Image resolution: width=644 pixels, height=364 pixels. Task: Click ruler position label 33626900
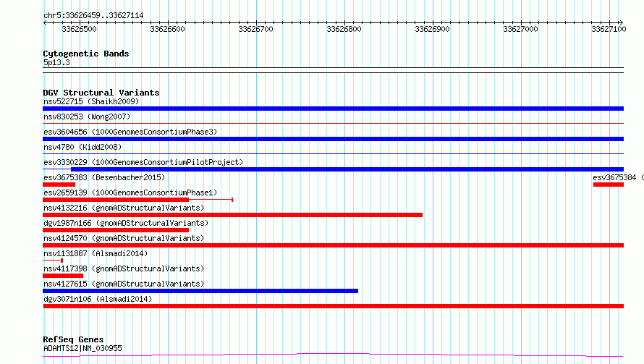tap(433, 29)
